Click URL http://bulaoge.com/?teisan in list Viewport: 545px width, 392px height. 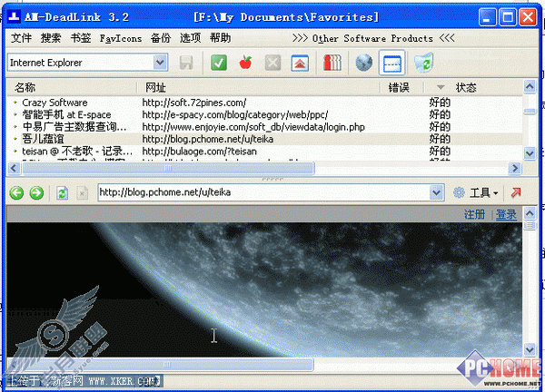(200, 152)
